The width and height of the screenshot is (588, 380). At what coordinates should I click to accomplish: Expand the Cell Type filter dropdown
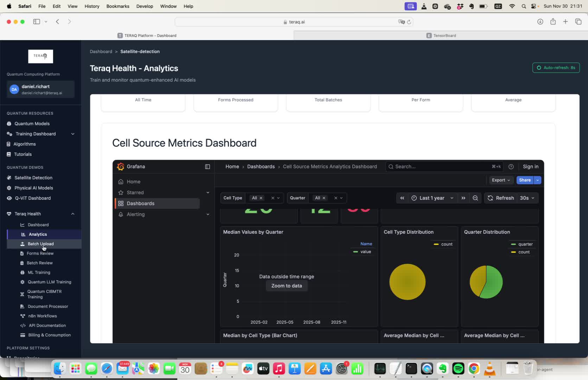(x=279, y=198)
